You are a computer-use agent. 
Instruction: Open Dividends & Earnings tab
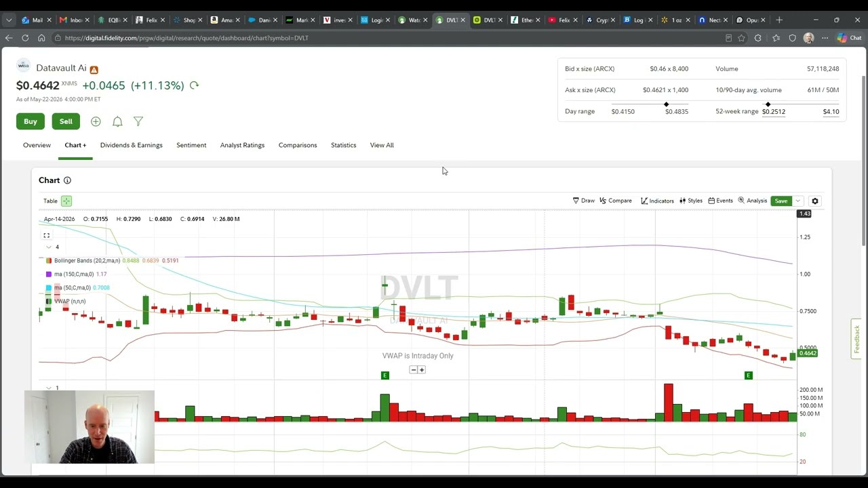tap(132, 145)
